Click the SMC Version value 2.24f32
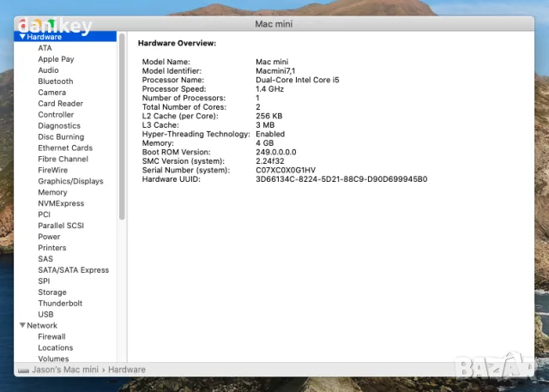Screen dimensions: 549x392 coord(270,161)
